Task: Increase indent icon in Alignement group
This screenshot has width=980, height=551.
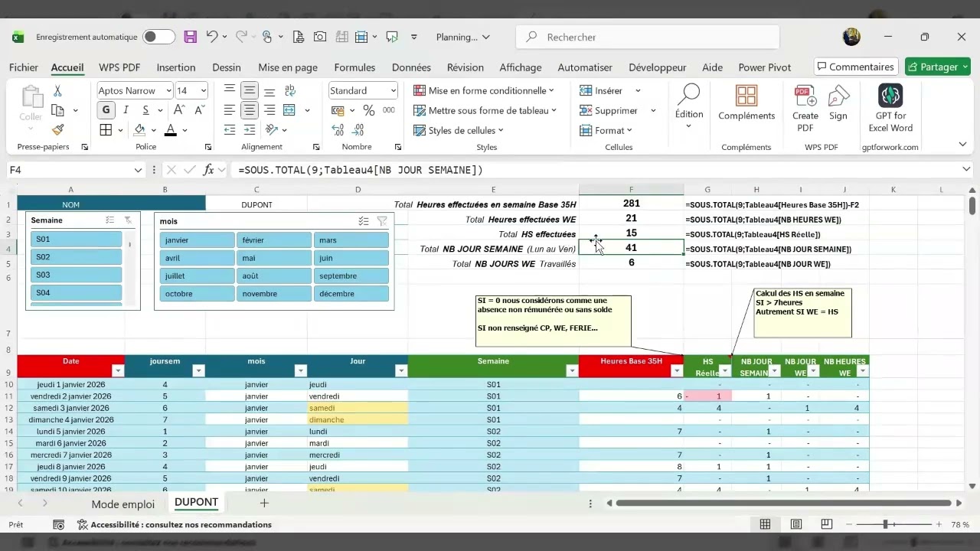Action: [x=250, y=130]
